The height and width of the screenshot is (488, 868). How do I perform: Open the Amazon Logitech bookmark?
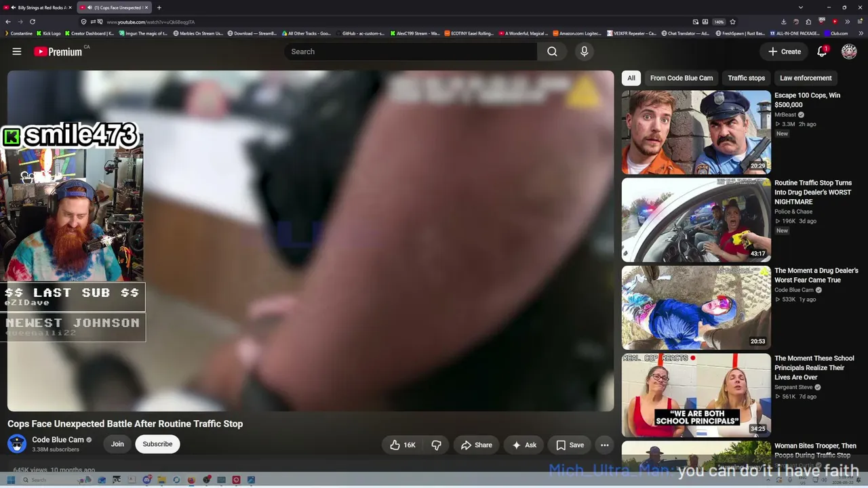[x=577, y=33]
